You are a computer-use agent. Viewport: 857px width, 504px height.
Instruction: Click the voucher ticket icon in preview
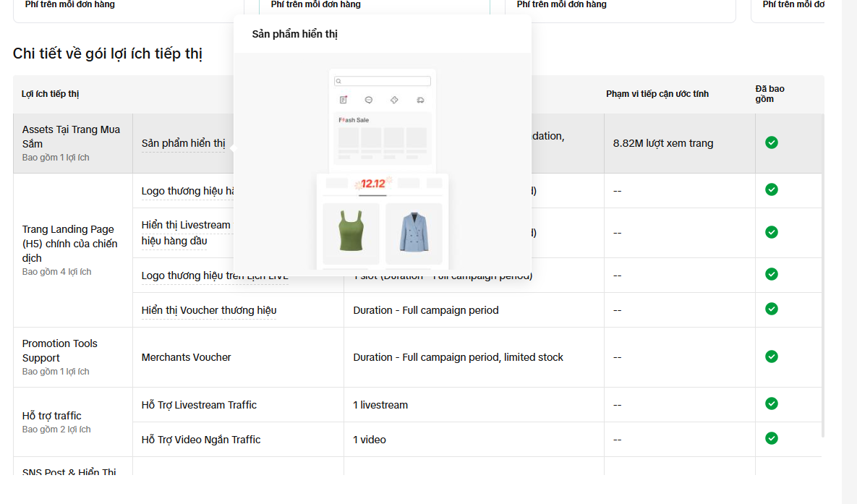click(394, 100)
